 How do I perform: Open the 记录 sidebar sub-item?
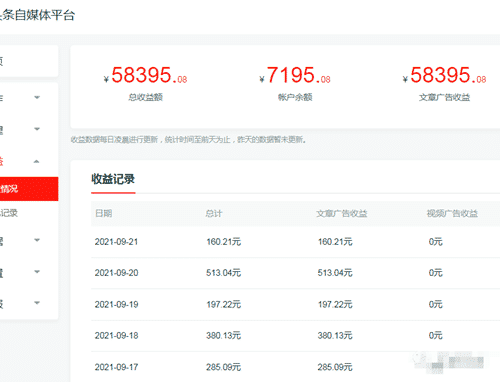9,213
